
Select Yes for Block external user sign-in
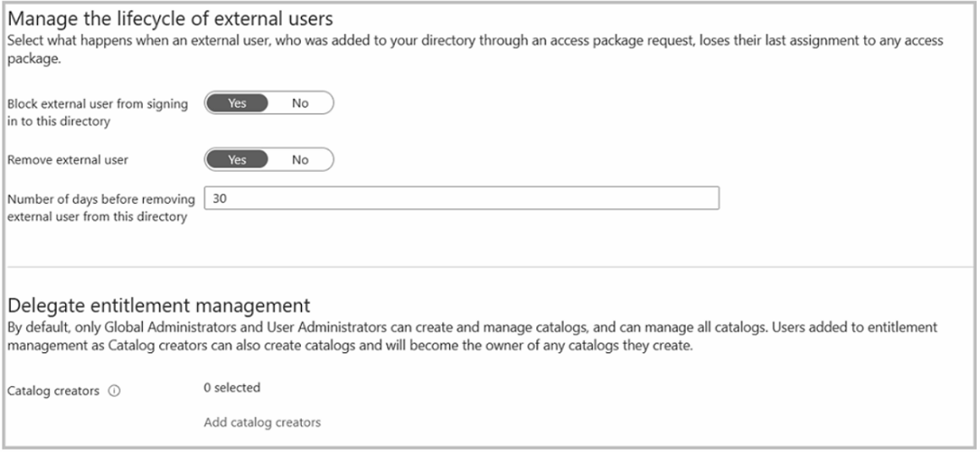[x=237, y=103]
